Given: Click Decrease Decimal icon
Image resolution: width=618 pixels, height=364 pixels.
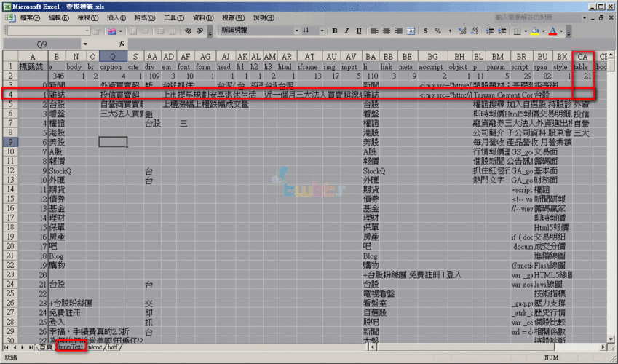Looking at the screenshot, I should (x=475, y=31).
